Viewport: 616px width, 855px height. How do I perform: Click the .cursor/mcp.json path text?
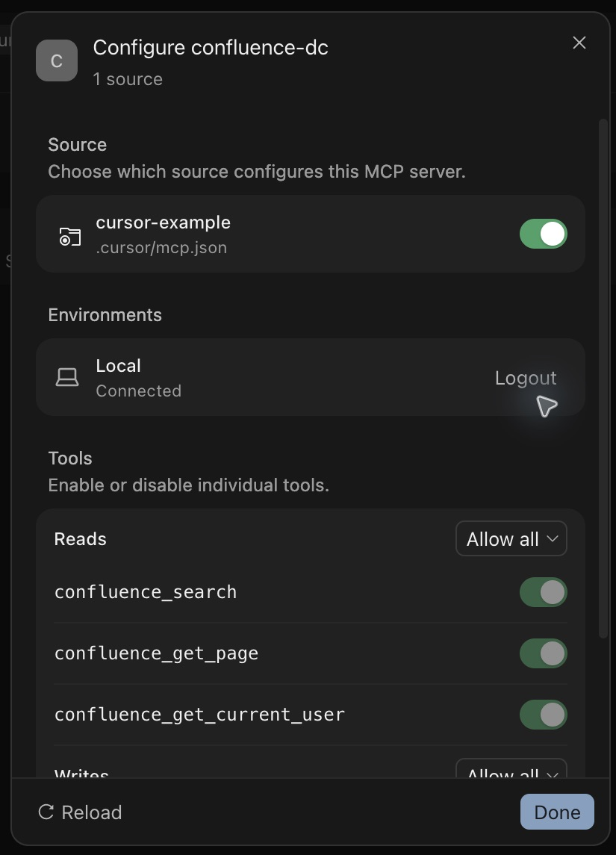tap(161, 248)
